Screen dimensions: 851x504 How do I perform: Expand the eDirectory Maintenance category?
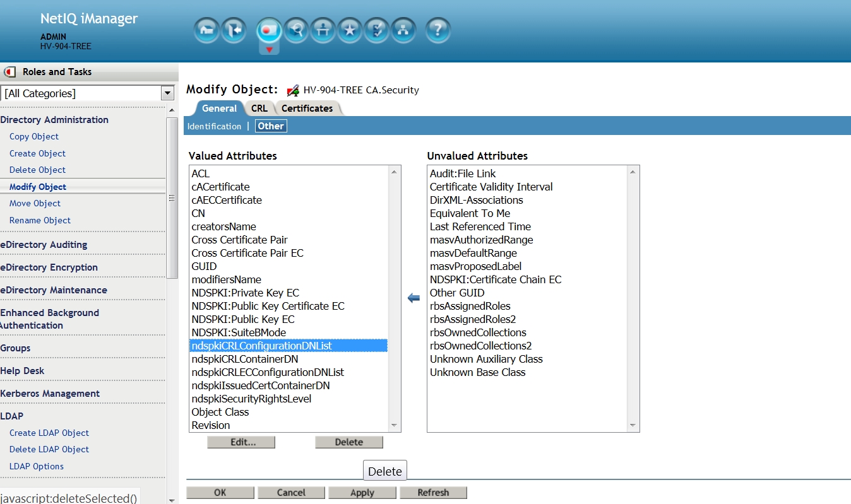[54, 290]
